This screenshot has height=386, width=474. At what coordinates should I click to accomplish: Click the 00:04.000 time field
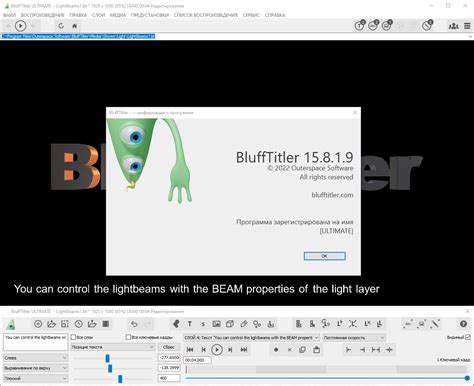[197, 360]
